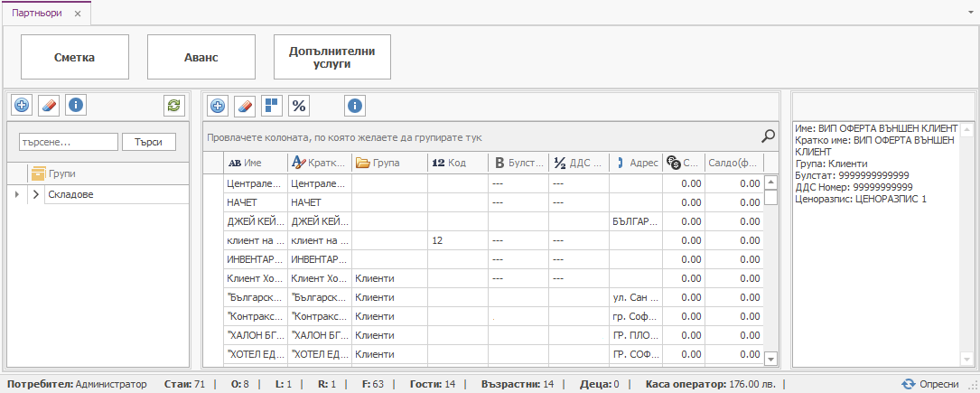This screenshot has width=980, height=393.
Task: Click the partners grid scrollbar down arrow
Action: click(x=770, y=359)
